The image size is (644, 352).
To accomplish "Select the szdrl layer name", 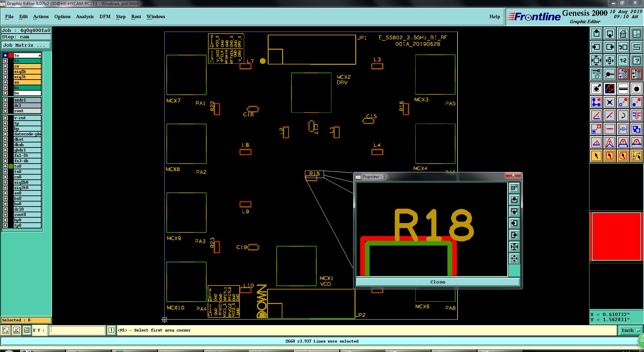I will (27, 100).
